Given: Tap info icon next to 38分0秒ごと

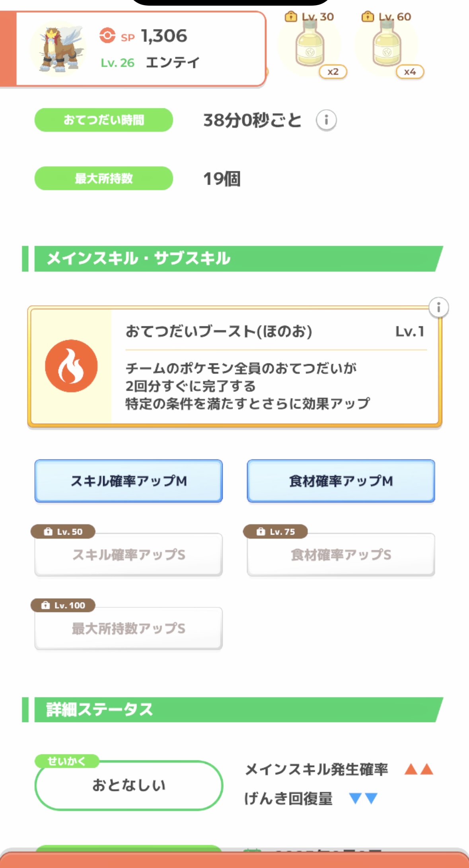Looking at the screenshot, I should click(x=326, y=120).
